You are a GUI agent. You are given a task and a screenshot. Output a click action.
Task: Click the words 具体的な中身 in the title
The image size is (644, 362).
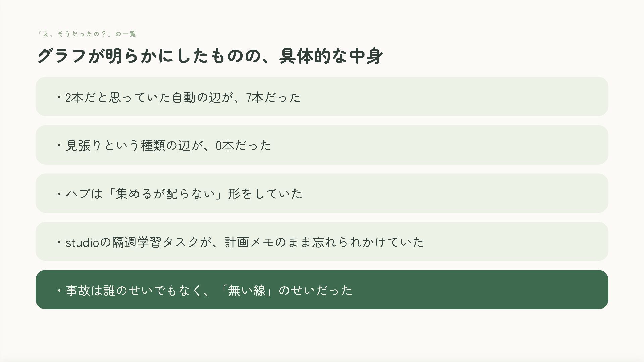pyautogui.click(x=331, y=56)
